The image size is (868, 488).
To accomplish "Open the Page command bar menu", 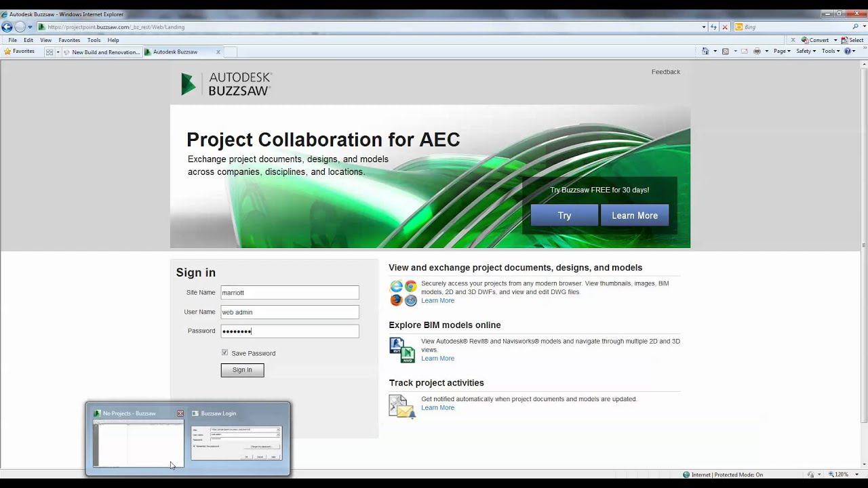I will (x=782, y=52).
